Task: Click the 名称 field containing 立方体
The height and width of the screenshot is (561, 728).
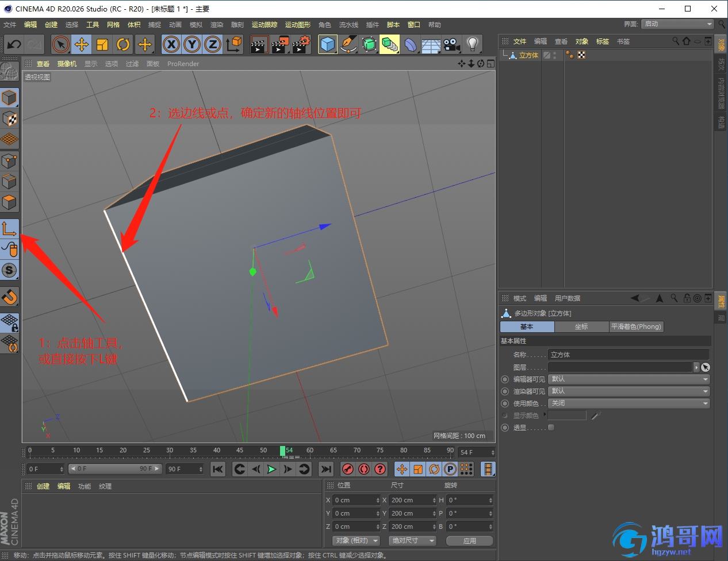Action: pyautogui.click(x=629, y=355)
